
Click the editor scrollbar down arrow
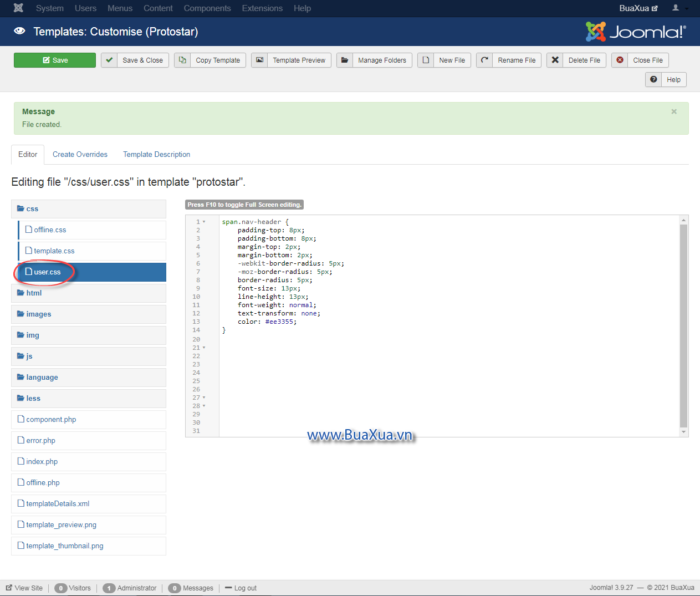tap(683, 432)
